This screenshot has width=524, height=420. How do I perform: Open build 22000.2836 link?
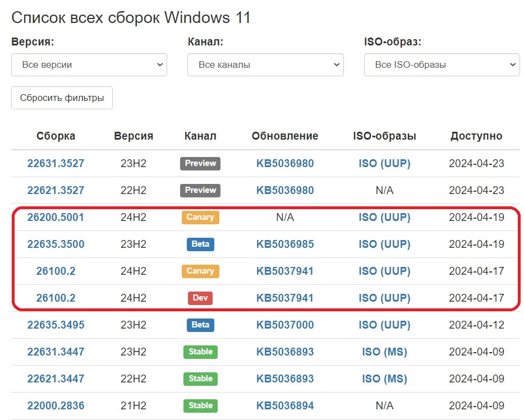coord(56,405)
